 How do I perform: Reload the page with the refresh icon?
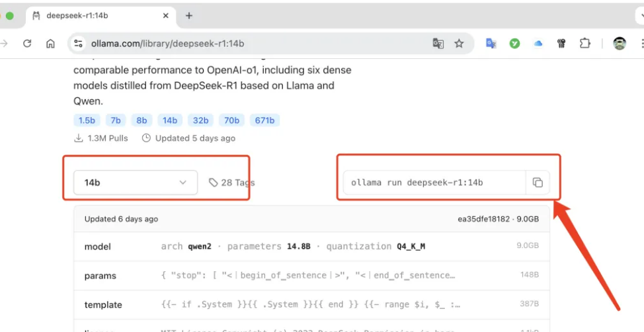click(x=27, y=43)
